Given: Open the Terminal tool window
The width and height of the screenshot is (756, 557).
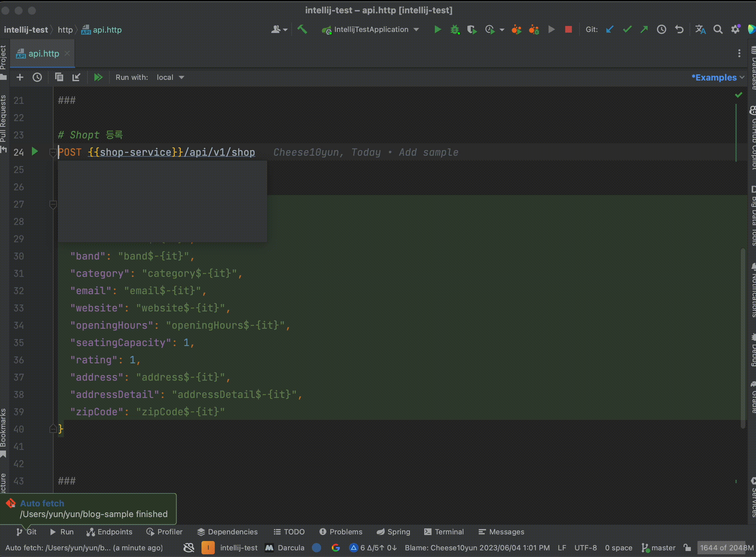Looking at the screenshot, I should pyautogui.click(x=444, y=532).
